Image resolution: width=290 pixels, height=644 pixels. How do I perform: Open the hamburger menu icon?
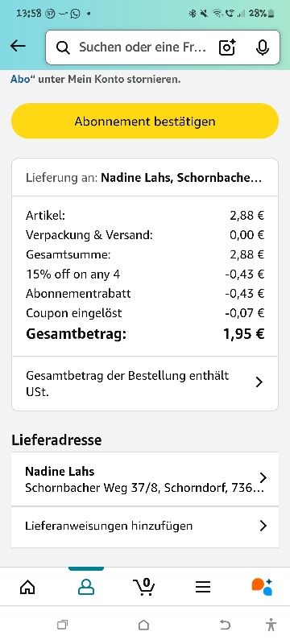203,587
